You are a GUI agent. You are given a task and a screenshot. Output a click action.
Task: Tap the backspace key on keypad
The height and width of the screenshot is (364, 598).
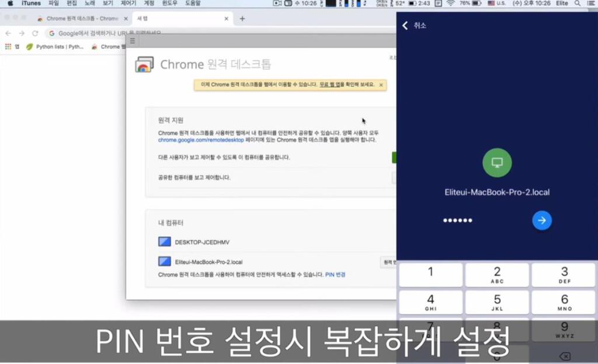pos(564,356)
